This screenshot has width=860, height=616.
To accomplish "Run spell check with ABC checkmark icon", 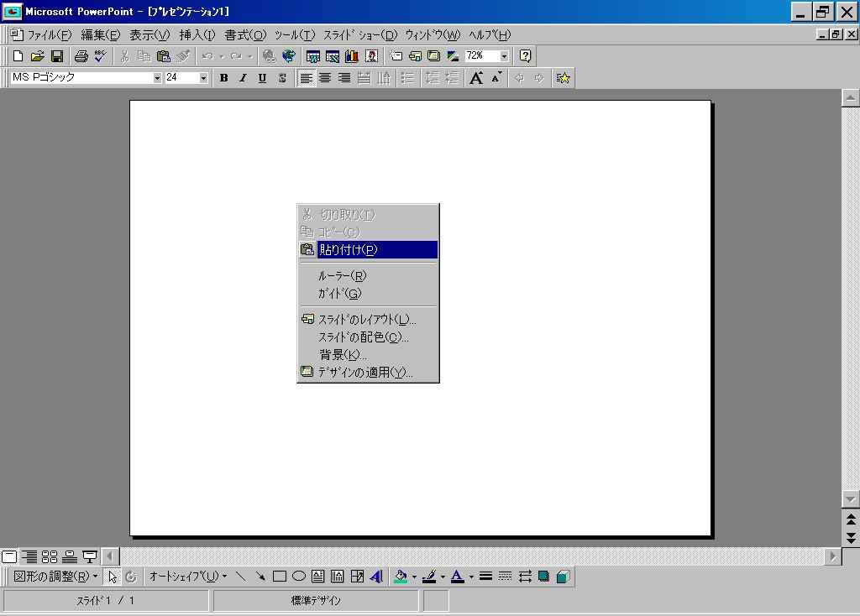I will click(x=101, y=56).
